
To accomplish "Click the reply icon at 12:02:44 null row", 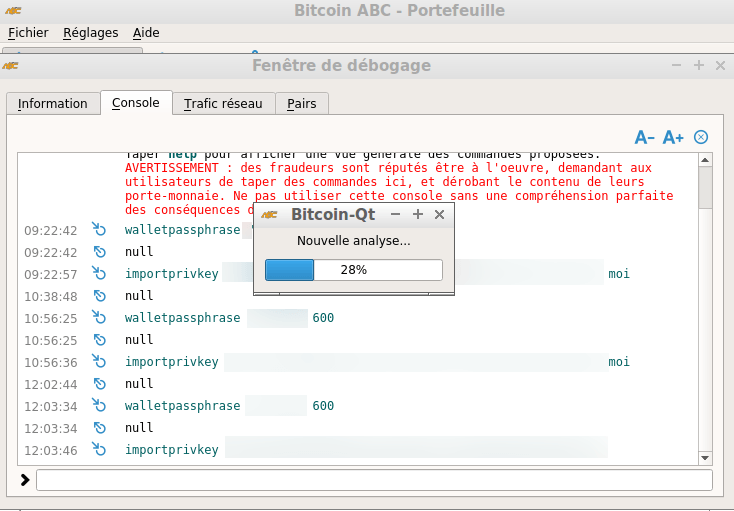I will coord(99,384).
